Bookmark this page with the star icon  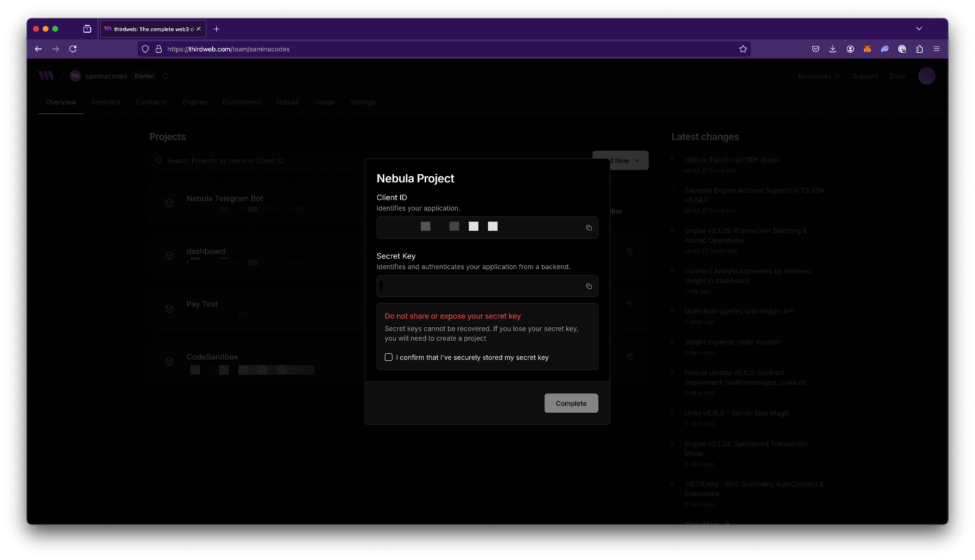pyautogui.click(x=743, y=49)
